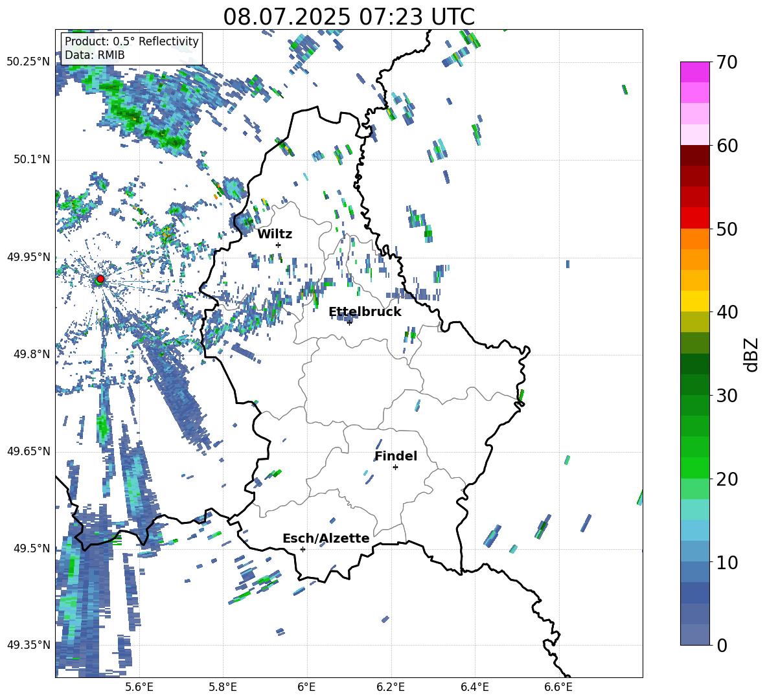The width and height of the screenshot is (767, 700).
Task: Click the 40 colorbar tick label
Action: coord(727,312)
